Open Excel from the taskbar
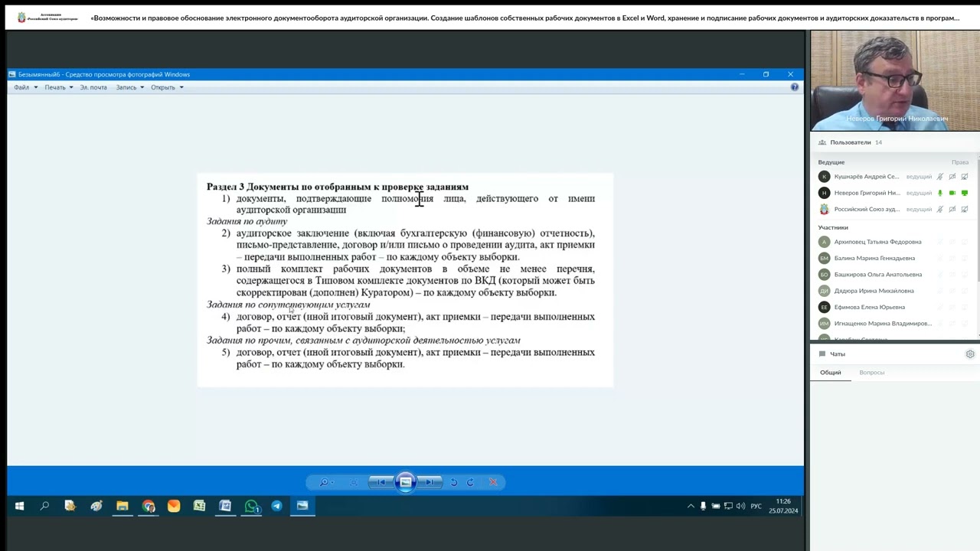The image size is (980, 551). coord(199,506)
